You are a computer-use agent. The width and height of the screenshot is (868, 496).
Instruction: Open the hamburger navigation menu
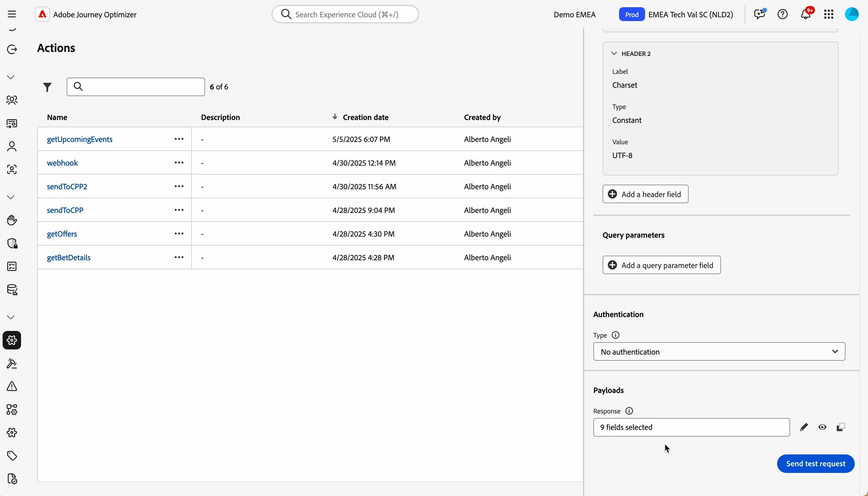pos(12,14)
